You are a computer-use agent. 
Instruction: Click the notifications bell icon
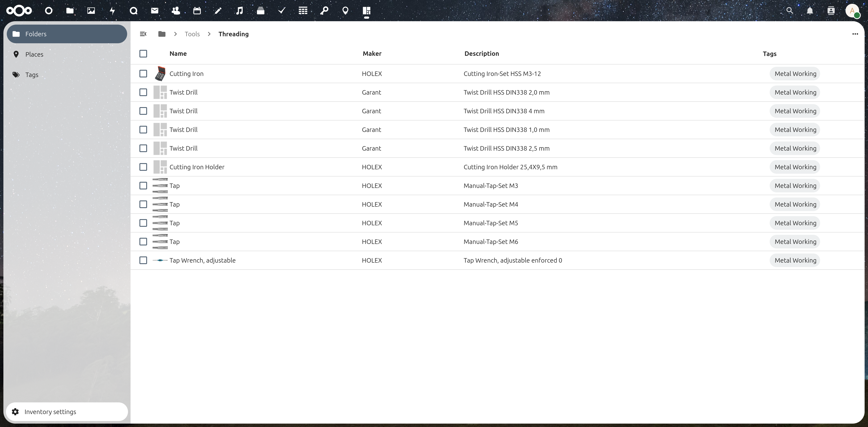point(810,11)
